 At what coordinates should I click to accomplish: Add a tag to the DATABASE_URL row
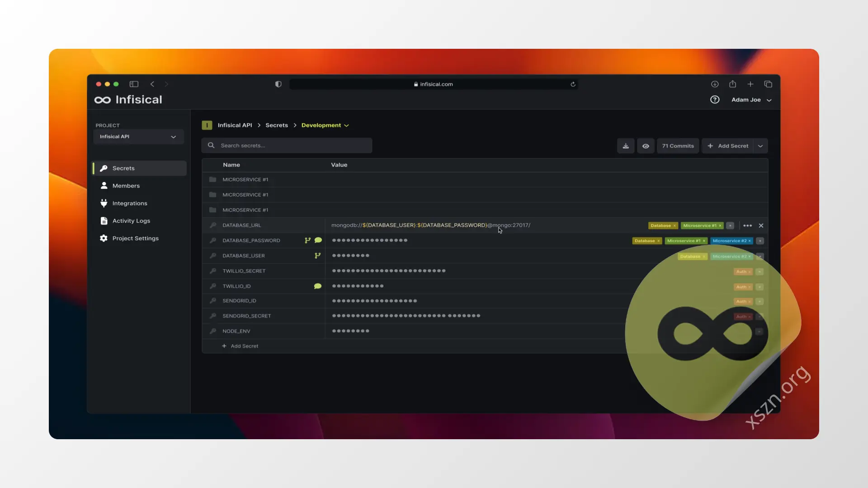(730, 225)
